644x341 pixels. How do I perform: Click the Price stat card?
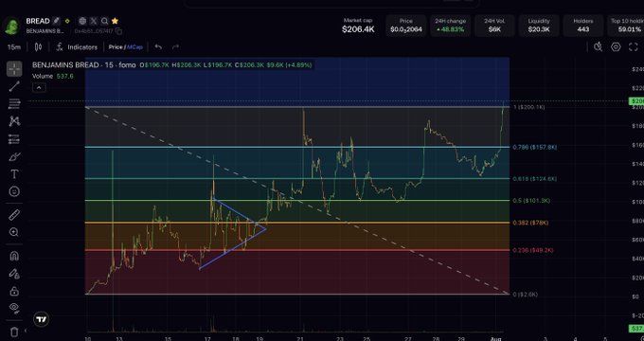click(405, 26)
